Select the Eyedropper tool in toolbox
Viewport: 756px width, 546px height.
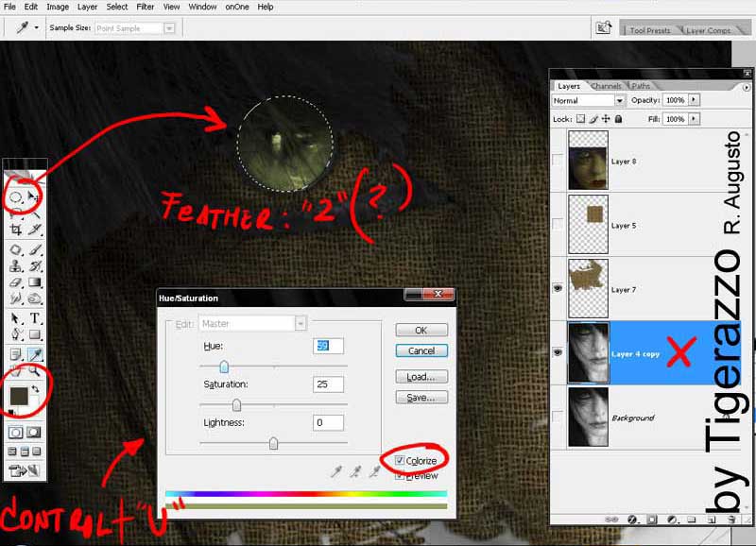34,354
